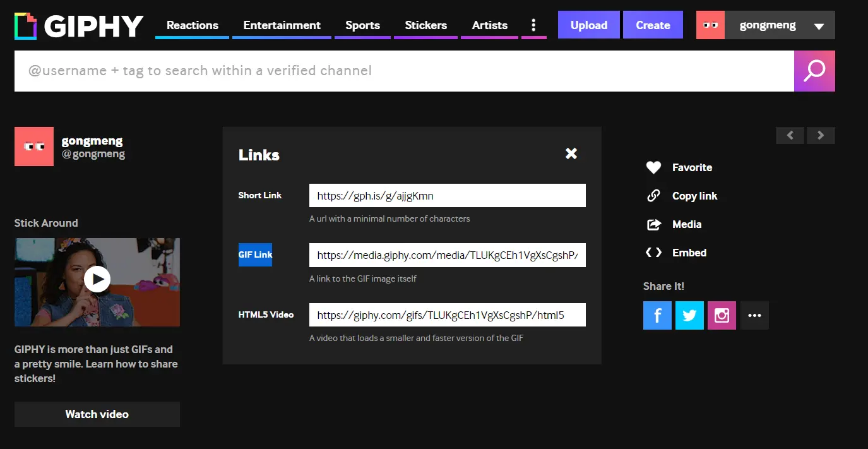Select the GIF Link URL field
The image size is (868, 449).
point(448,255)
